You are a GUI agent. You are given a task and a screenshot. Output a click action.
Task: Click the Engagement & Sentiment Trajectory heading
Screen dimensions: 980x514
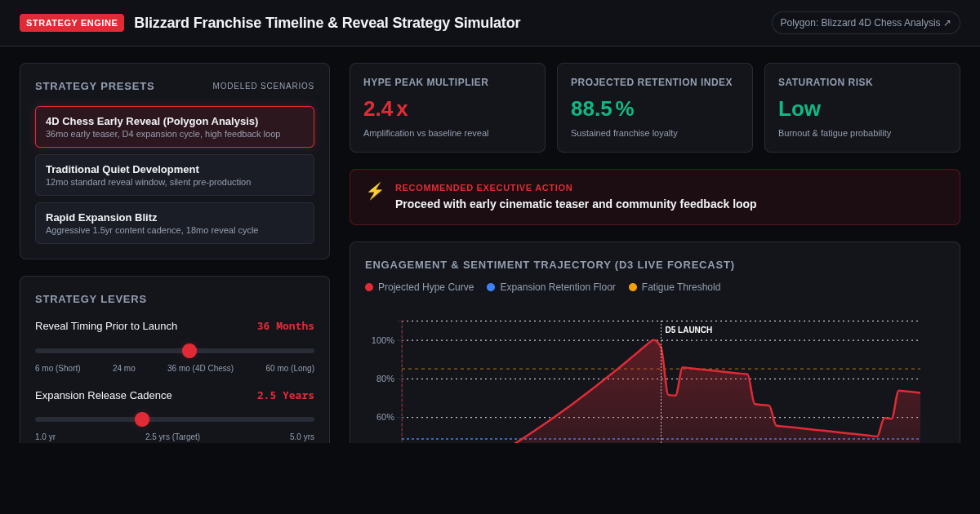[550, 264]
